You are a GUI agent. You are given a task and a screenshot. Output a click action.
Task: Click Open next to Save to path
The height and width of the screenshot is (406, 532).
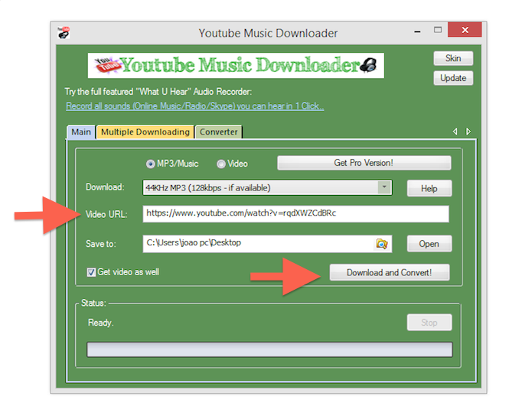(x=429, y=244)
